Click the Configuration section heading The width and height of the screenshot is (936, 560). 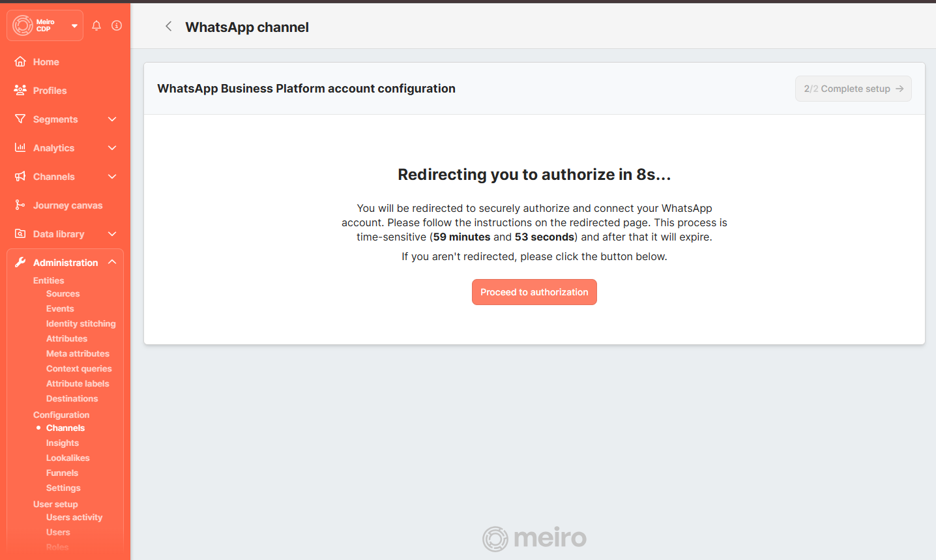point(61,415)
